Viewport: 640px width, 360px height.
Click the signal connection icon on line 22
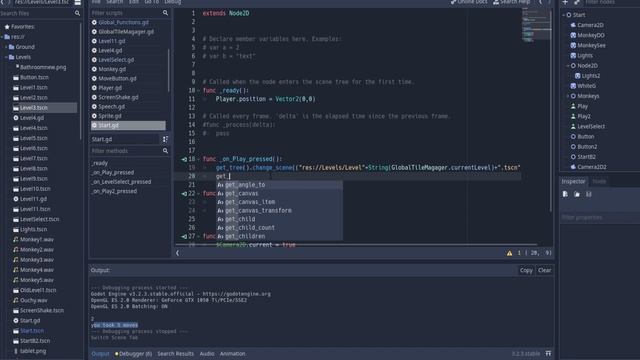click(184, 193)
